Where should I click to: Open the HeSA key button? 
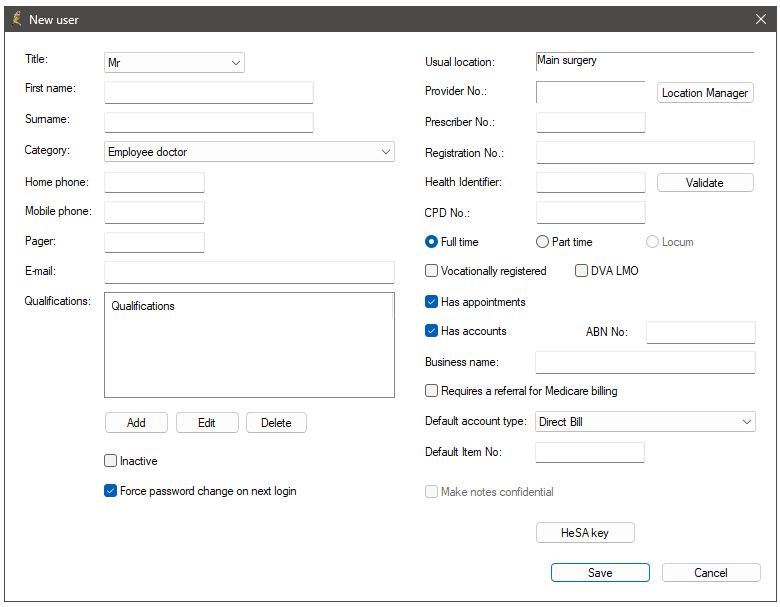[x=585, y=533]
